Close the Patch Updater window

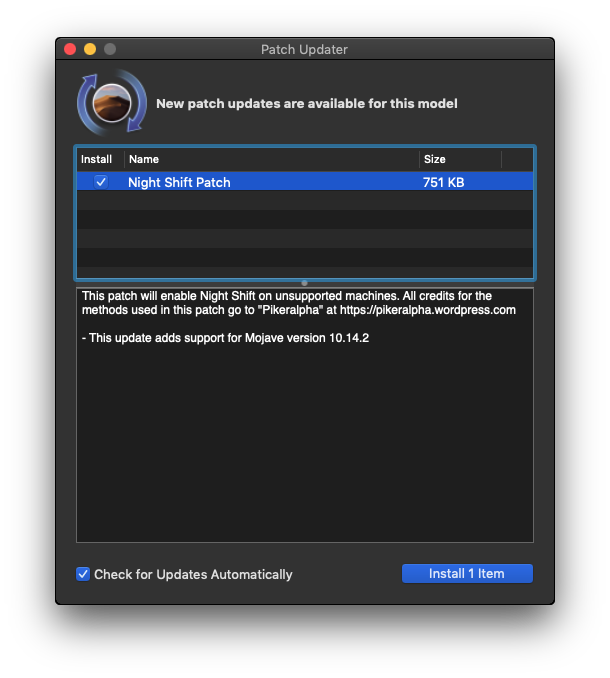[70, 49]
